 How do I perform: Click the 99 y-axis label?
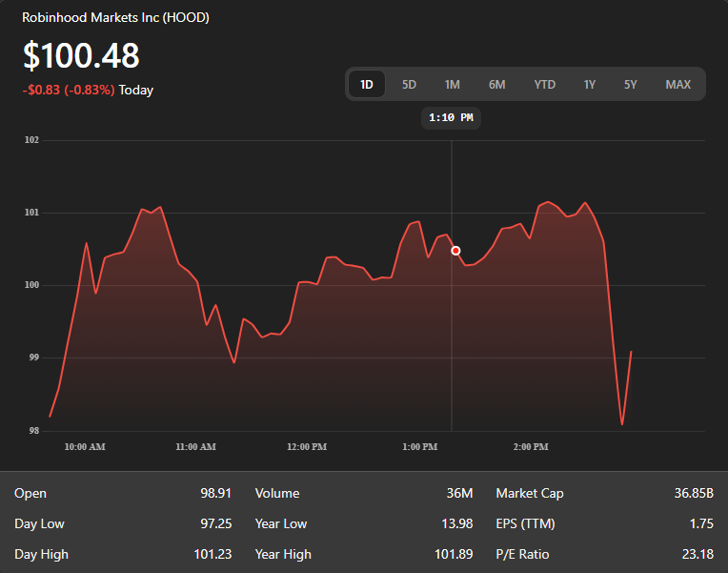(34, 358)
